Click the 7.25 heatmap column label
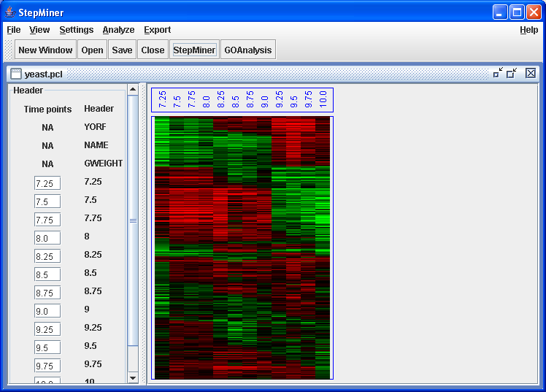Viewport: 546px width, 392px height. [162, 99]
